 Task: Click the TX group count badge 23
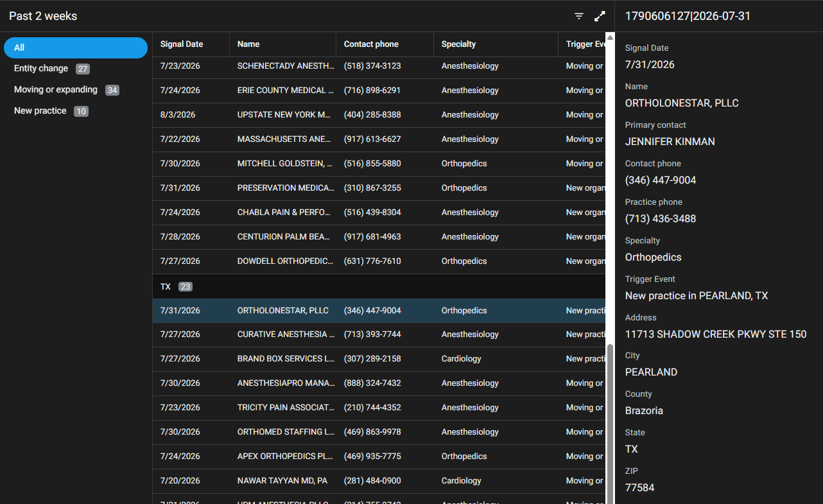(x=186, y=286)
